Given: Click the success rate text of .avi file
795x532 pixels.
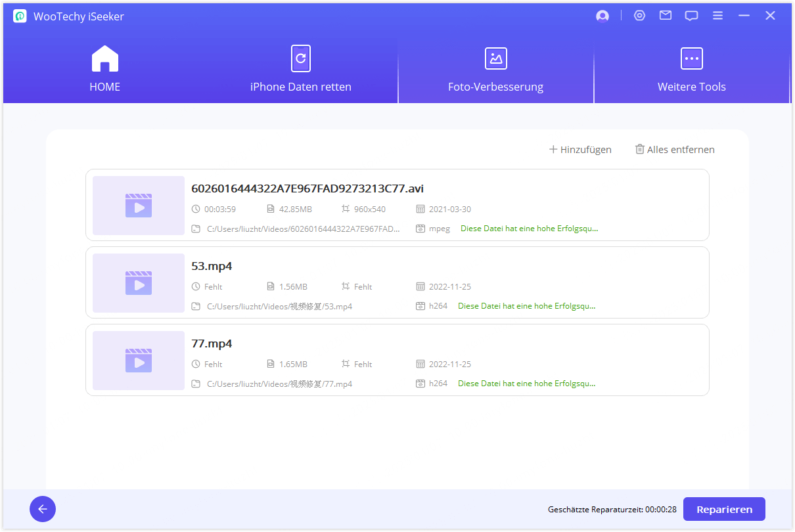Looking at the screenshot, I should click(529, 229).
